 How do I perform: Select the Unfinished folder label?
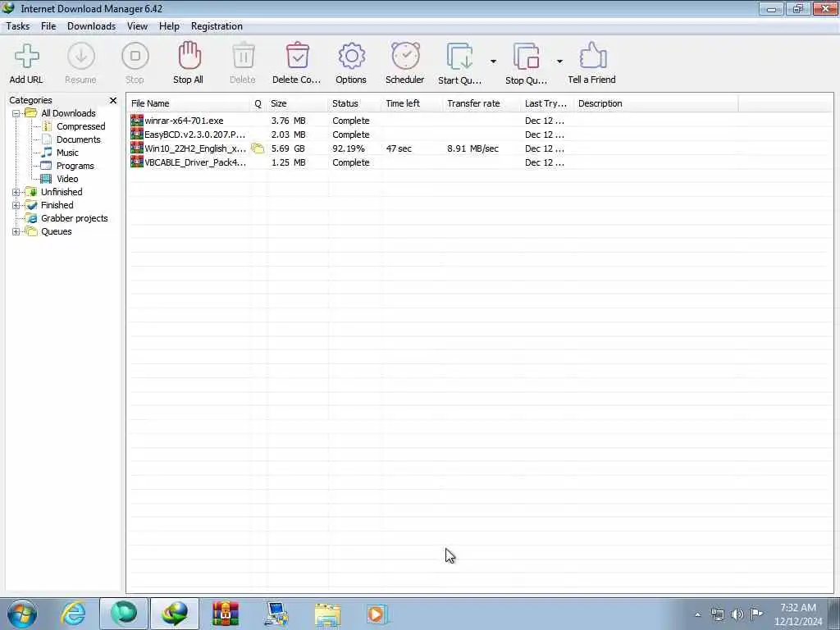pos(62,192)
